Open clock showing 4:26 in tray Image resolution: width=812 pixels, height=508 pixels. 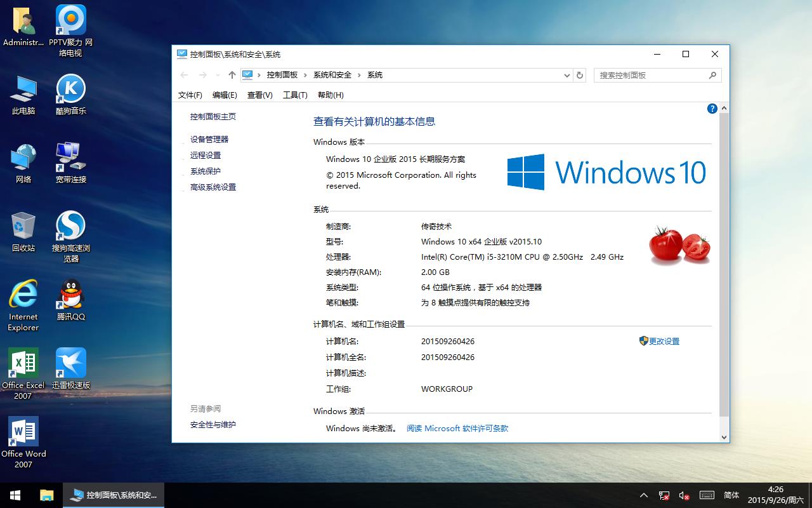[776, 495]
